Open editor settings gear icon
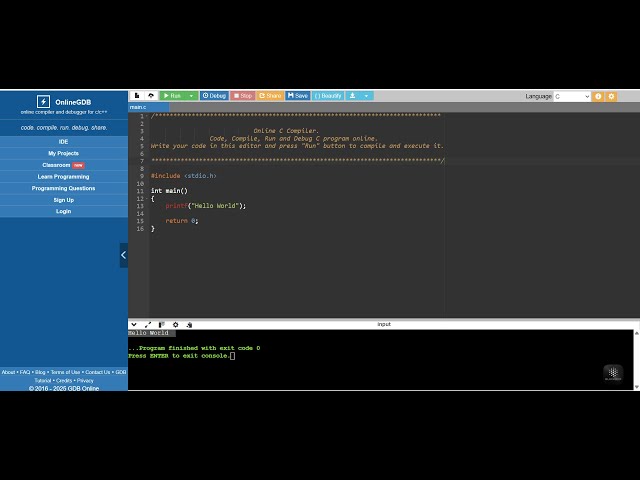Screen dimensions: 640x480 pyautogui.click(x=611, y=96)
